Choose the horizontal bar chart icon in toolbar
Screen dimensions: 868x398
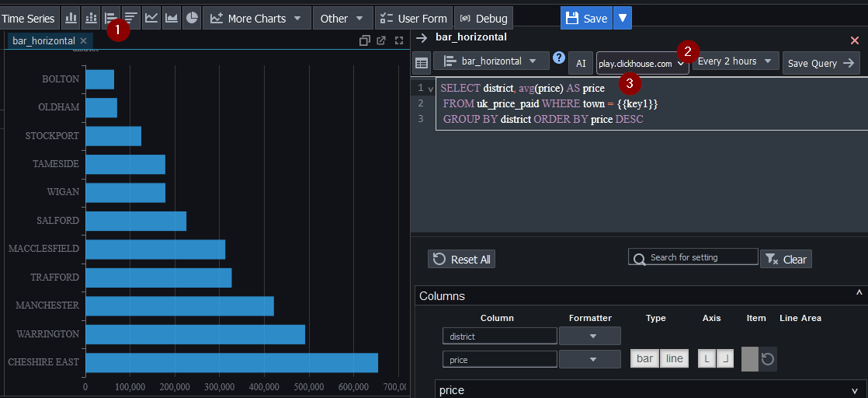(x=111, y=19)
